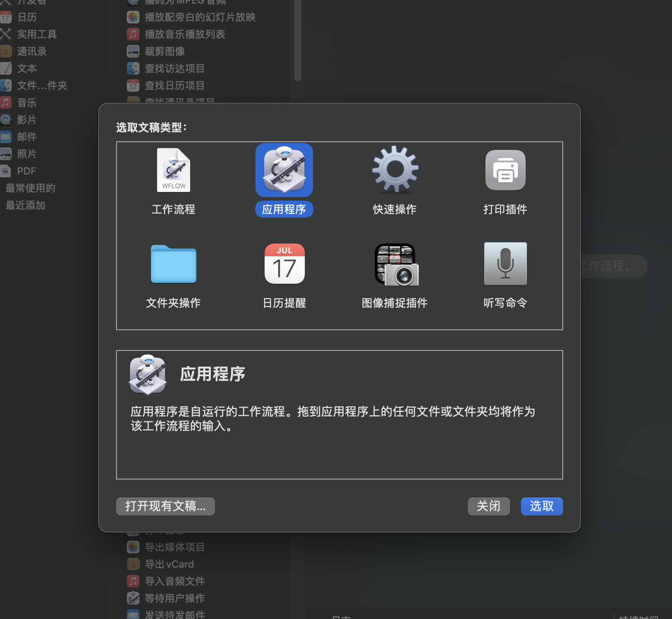Pick the 图像捕捉插件 camera icon

[394, 264]
